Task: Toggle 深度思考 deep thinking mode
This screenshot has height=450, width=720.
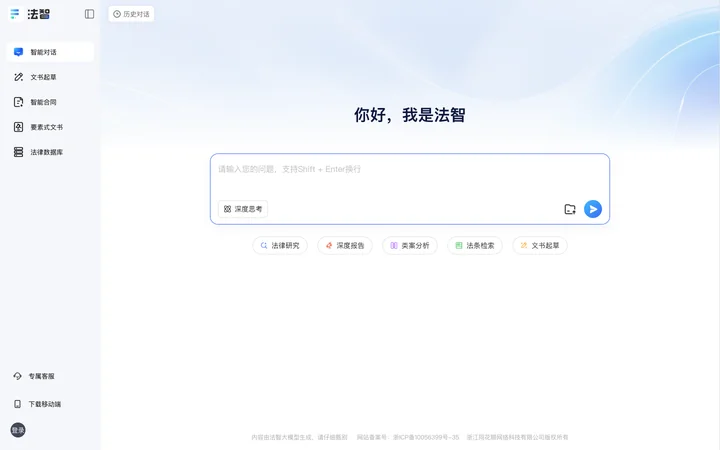Action: pos(243,209)
